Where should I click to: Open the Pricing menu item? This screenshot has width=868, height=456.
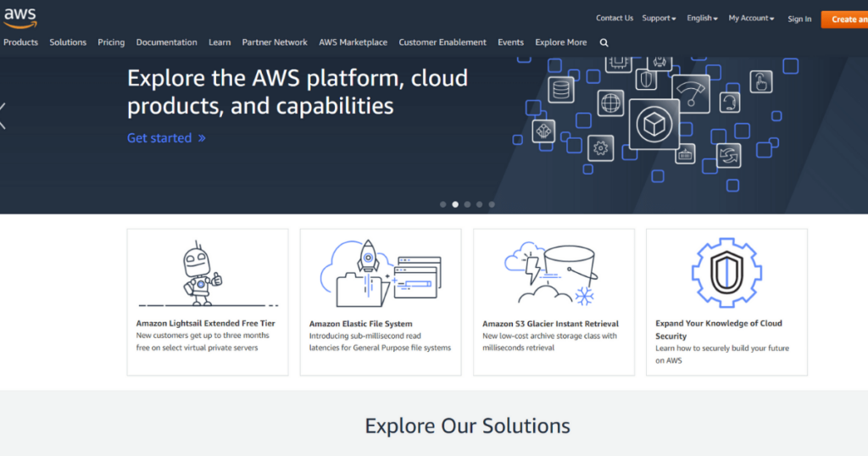click(x=111, y=42)
